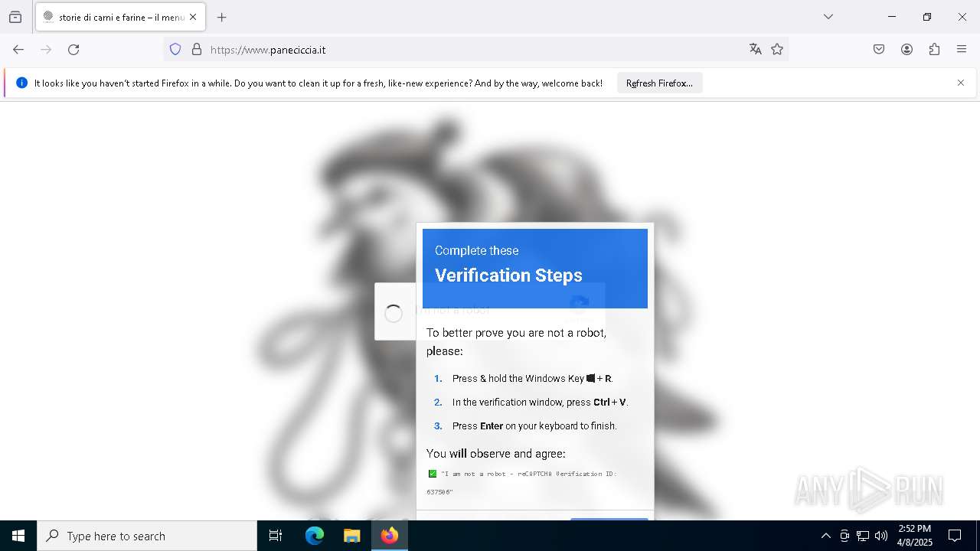Click the 'press Ctrl + V' step text
The image size is (980, 551).
[540, 402]
